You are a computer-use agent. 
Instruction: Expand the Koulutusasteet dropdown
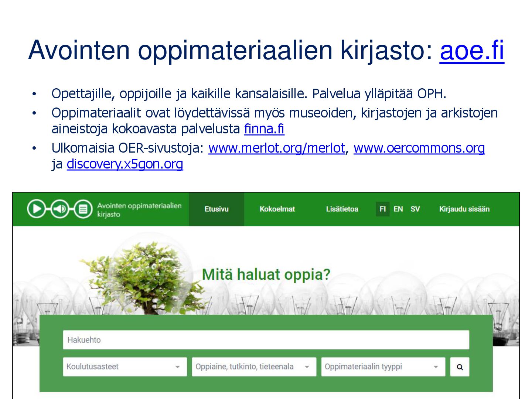point(125,367)
